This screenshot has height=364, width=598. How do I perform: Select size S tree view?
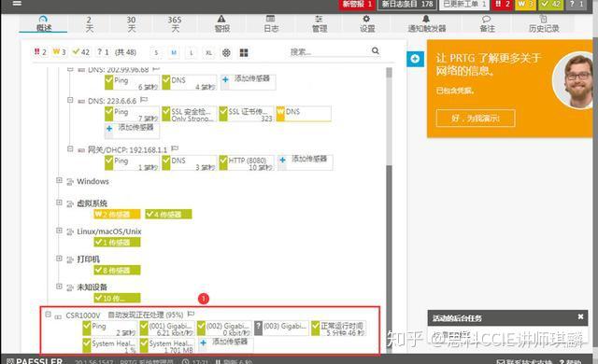(x=156, y=52)
